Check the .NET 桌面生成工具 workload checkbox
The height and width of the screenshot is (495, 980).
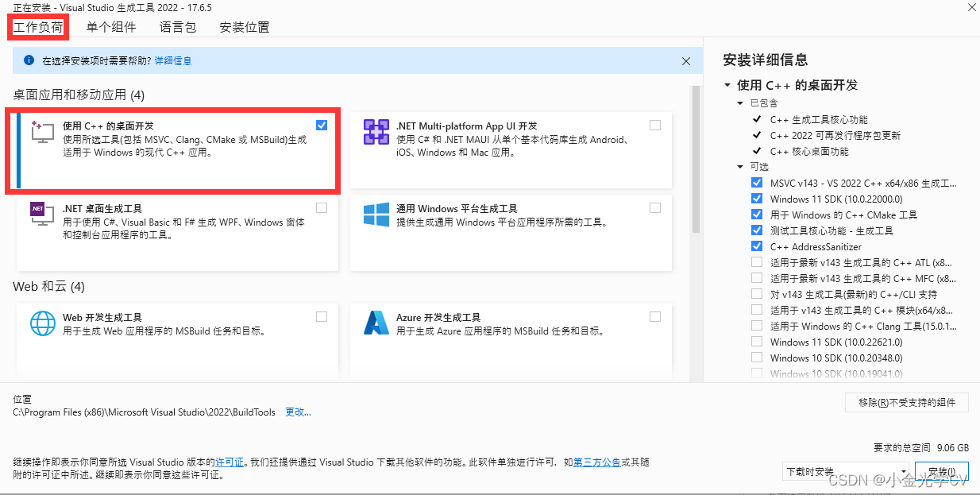pyautogui.click(x=321, y=208)
